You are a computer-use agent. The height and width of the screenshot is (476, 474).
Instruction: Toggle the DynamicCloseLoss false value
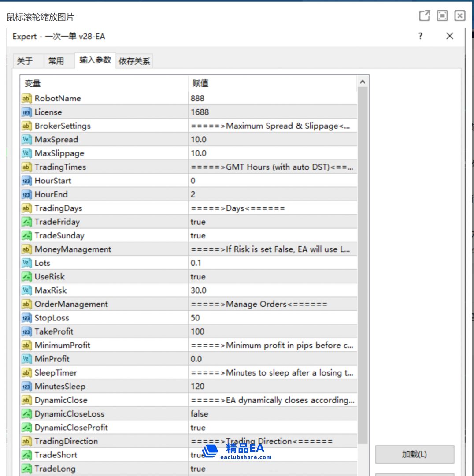[x=199, y=414]
